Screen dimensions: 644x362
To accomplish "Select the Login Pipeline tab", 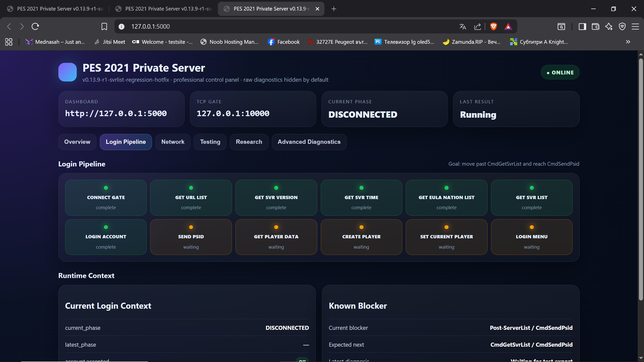I will pyautogui.click(x=126, y=142).
